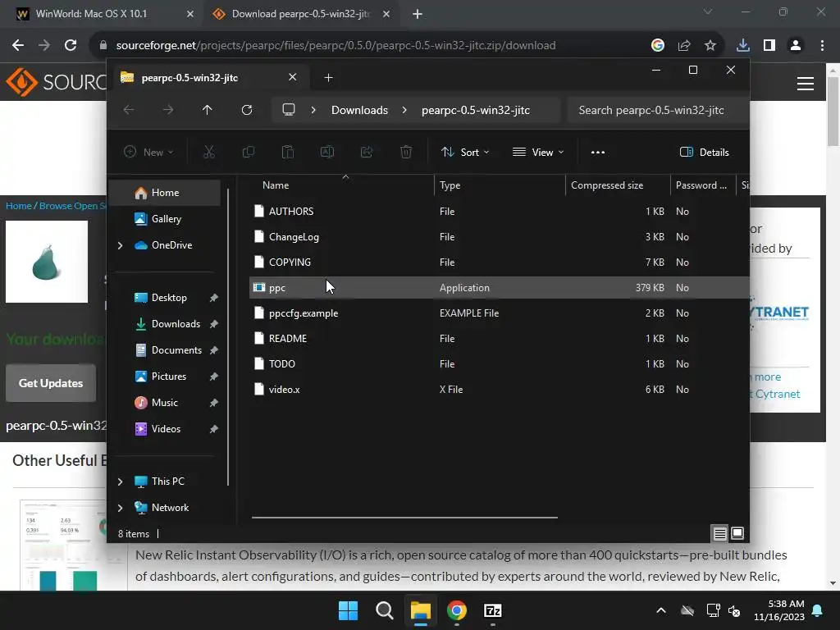Expand the This PC tree node

(120, 482)
